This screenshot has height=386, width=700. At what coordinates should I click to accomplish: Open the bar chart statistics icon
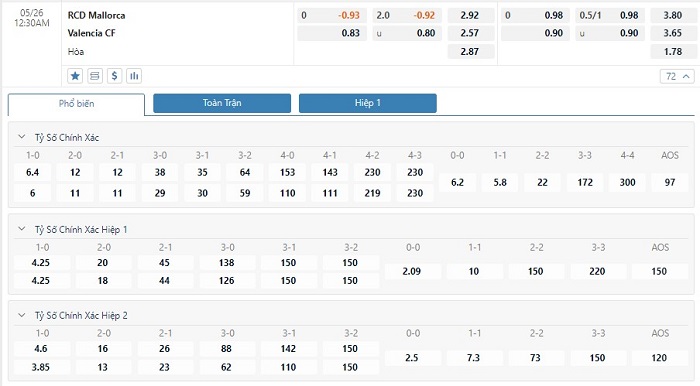(134, 76)
